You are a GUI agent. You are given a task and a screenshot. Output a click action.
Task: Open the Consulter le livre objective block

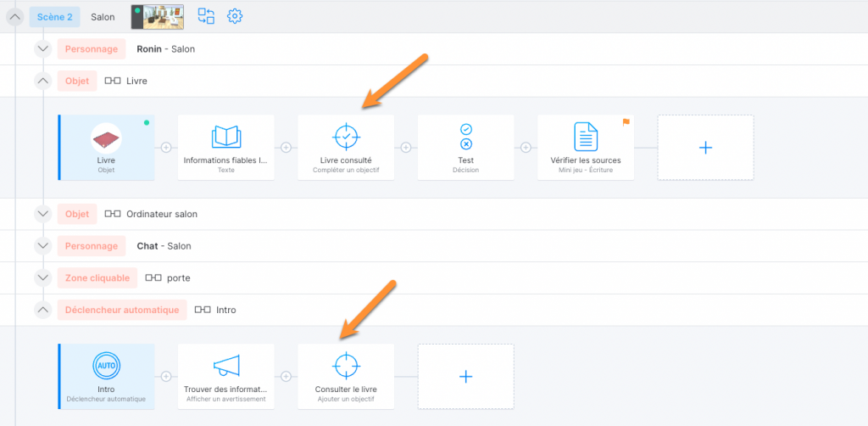pyautogui.click(x=346, y=377)
